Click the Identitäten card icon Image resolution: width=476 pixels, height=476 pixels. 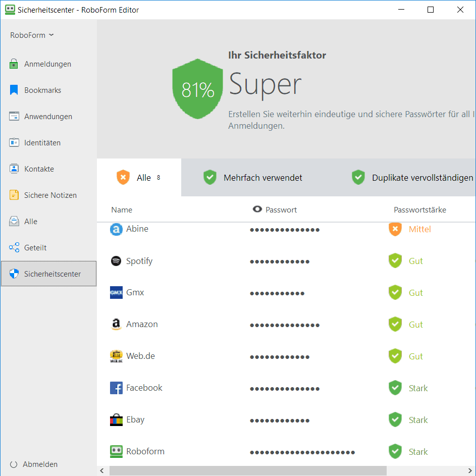click(x=14, y=142)
